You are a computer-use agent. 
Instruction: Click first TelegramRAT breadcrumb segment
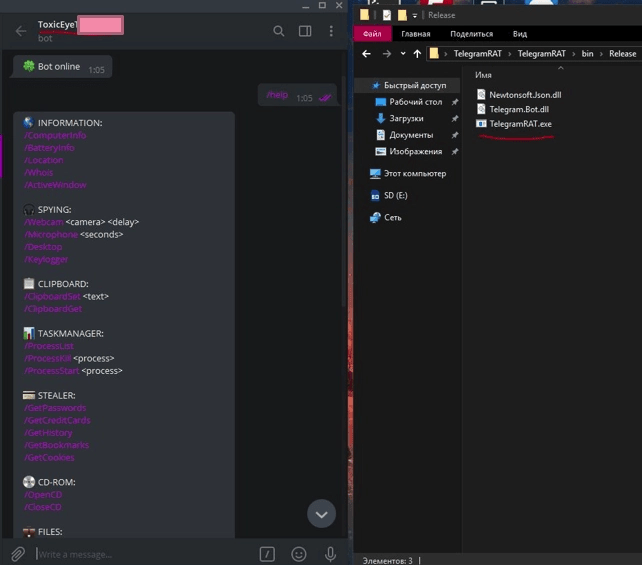tap(477, 54)
